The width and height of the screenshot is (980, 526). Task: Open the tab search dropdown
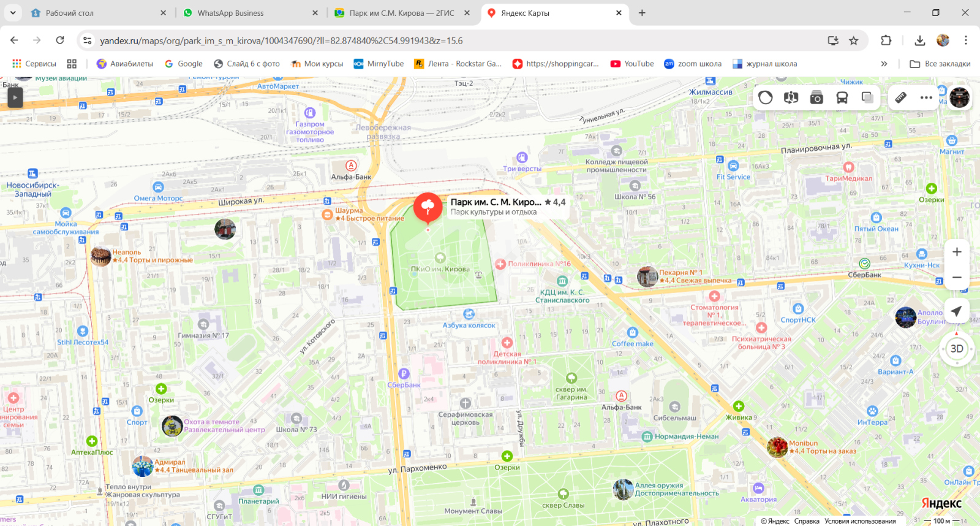click(x=12, y=13)
